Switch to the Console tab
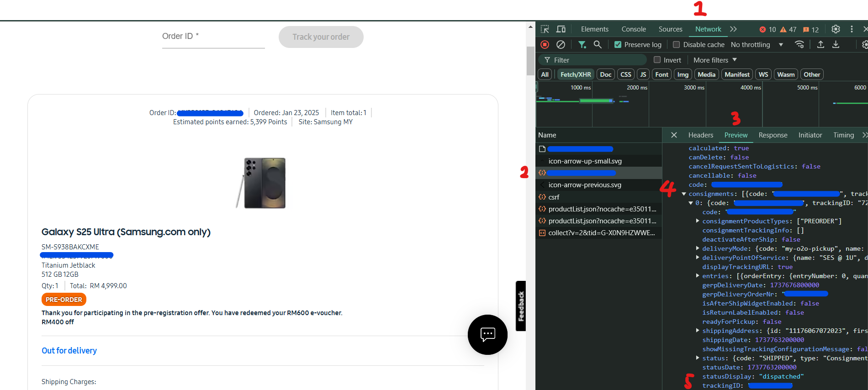This screenshot has width=868, height=390. pyautogui.click(x=634, y=29)
